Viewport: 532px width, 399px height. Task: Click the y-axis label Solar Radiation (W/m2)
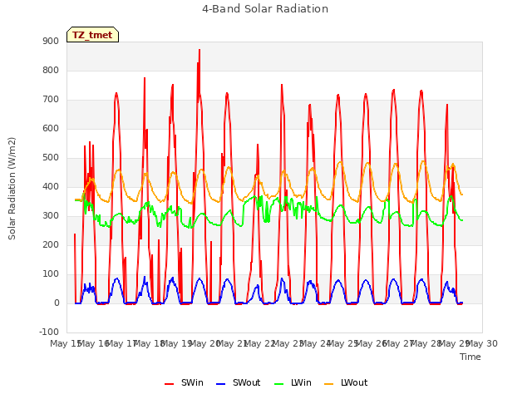click(x=12, y=189)
